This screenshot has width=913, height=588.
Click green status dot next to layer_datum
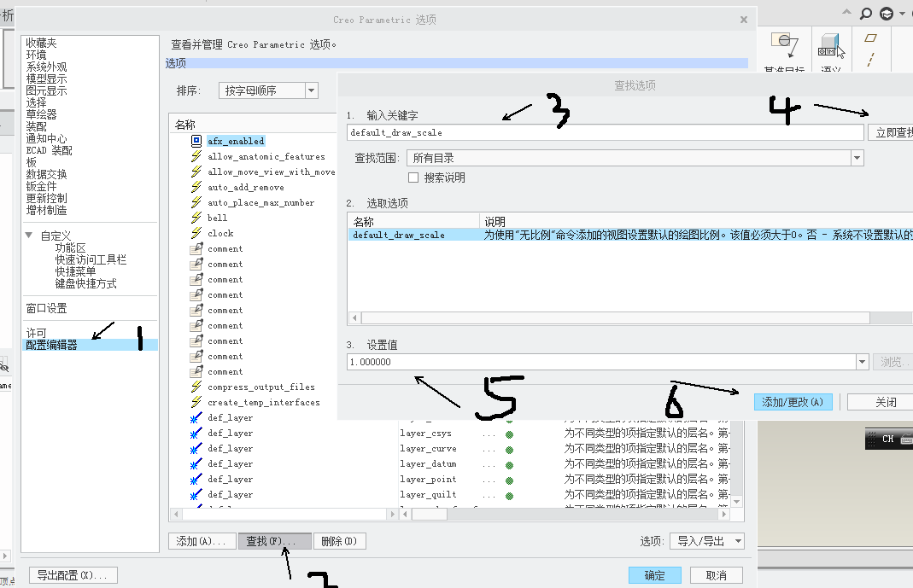coord(510,465)
